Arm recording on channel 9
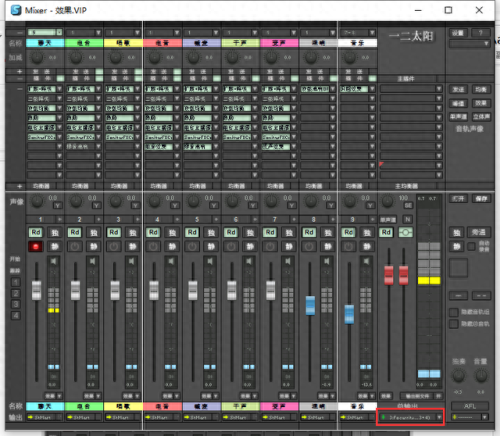This screenshot has height=436, width=500. pyautogui.click(x=348, y=246)
